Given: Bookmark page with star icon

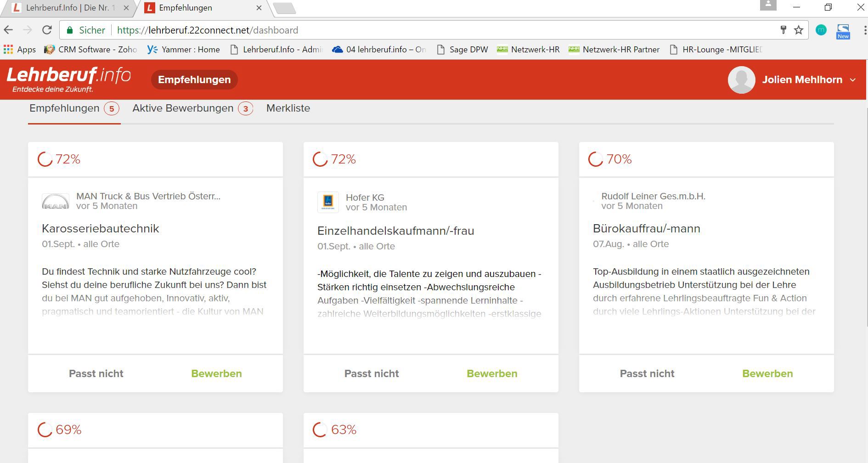Looking at the screenshot, I should [x=799, y=30].
